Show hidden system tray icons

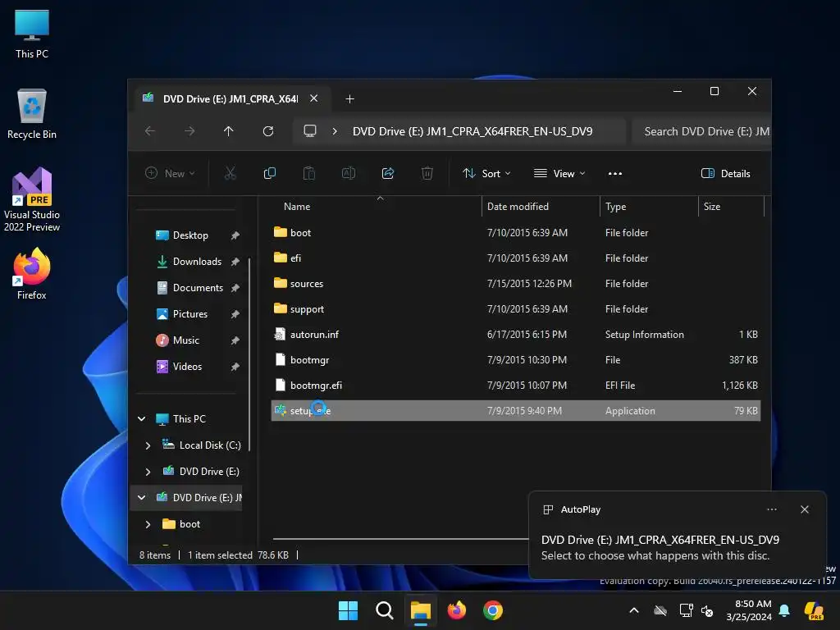tap(634, 610)
